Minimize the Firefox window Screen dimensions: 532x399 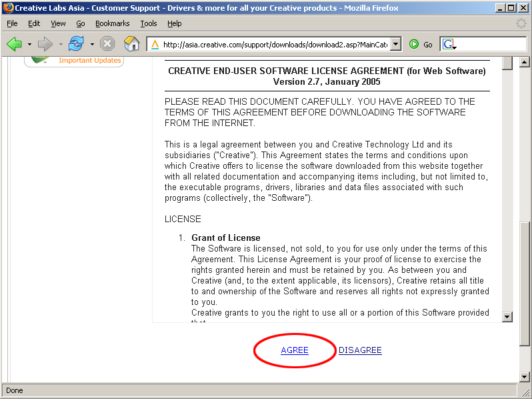[x=499, y=8]
